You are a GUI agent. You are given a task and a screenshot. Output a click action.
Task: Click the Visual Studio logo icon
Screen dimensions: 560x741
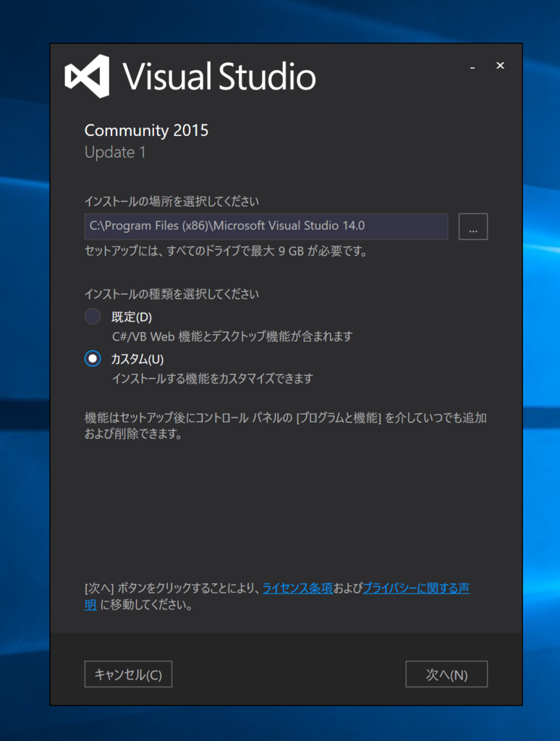click(x=88, y=76)
